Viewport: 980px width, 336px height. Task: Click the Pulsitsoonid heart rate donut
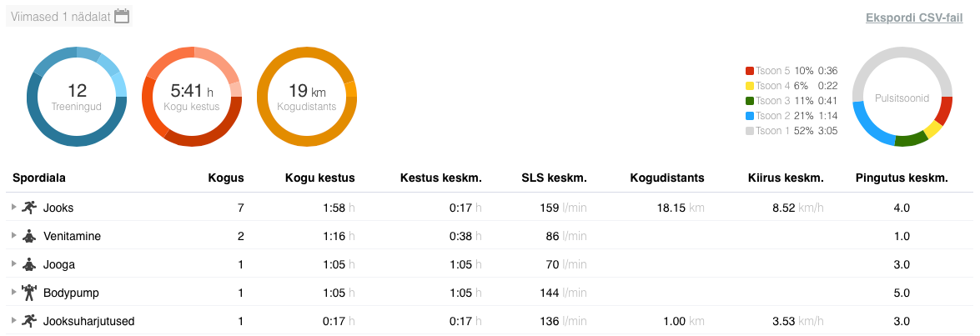[x=902, y=97]
